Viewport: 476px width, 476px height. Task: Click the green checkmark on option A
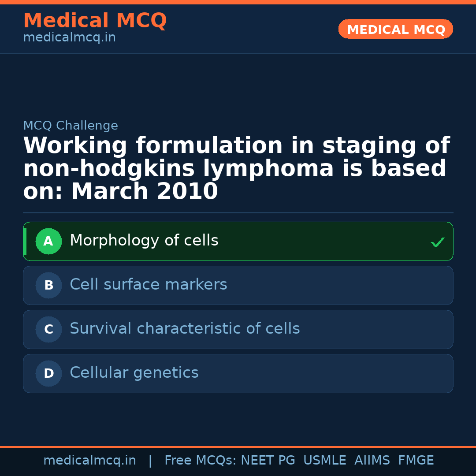click(x=437, y=242)
